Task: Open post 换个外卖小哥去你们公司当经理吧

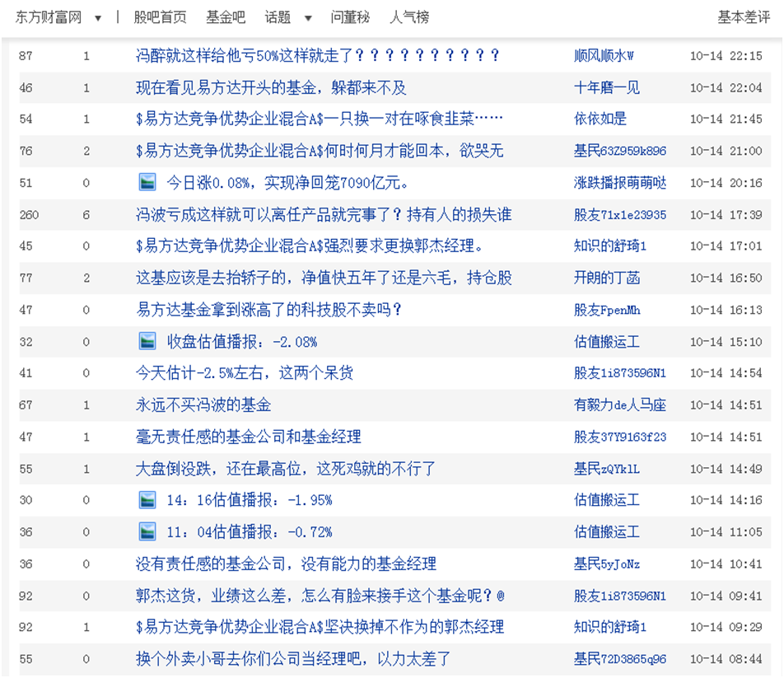Action: [x=293, y=658]
